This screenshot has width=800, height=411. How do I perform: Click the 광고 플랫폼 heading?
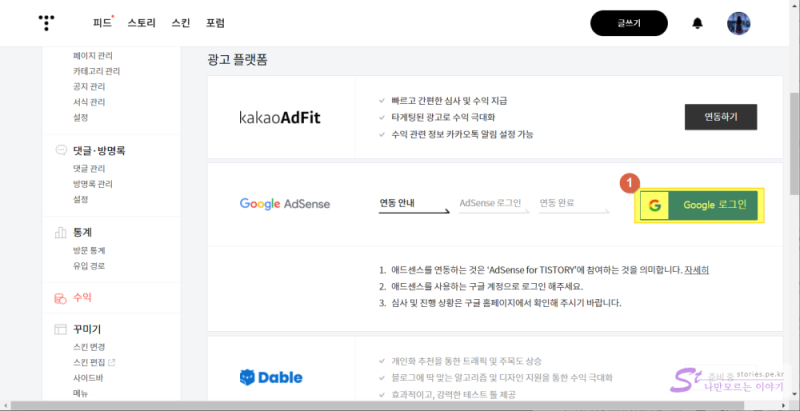(237, 60)
